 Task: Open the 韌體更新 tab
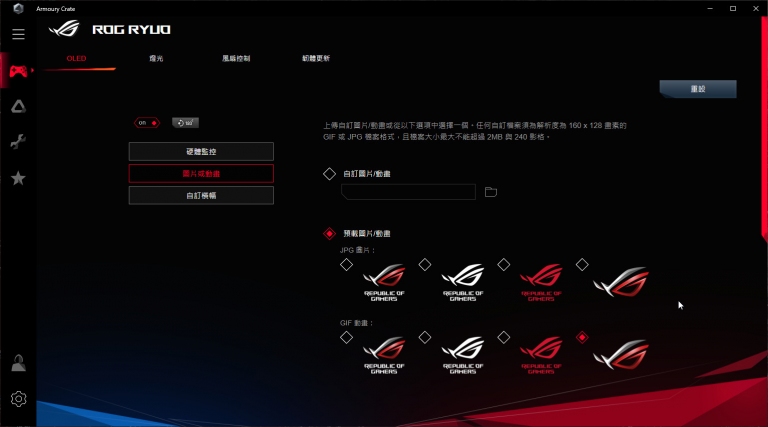pos(316,58)
